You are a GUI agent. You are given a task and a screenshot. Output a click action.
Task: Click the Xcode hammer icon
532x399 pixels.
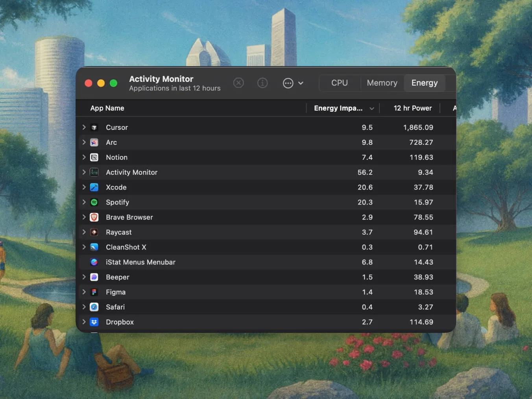pos(94,187)
